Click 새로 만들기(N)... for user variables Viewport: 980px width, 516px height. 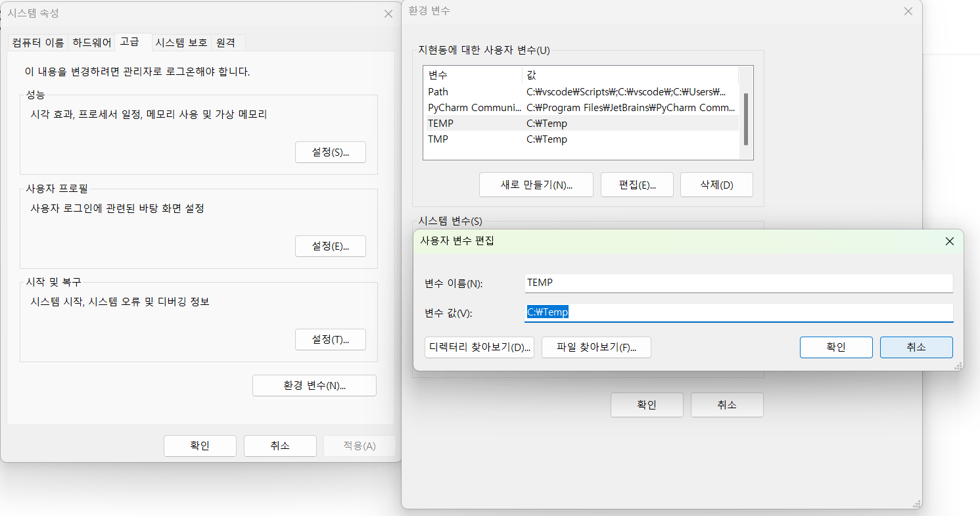pyautogui.click(x=536, y=185)
